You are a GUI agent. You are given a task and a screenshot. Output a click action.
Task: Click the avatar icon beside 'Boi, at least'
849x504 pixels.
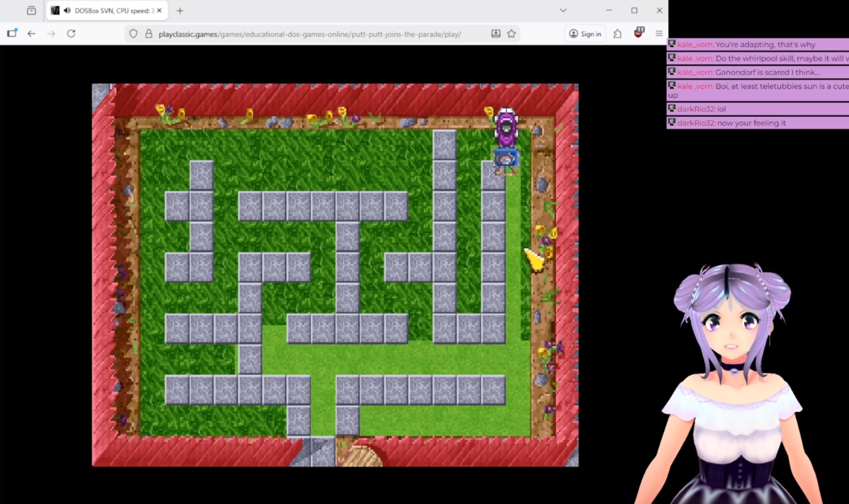[x=671, y=85]
